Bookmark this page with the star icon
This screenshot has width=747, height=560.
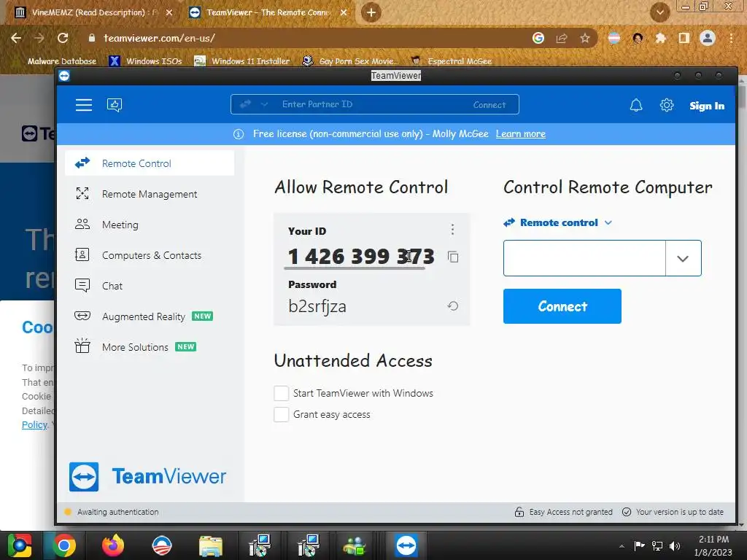tap(585, 38)
